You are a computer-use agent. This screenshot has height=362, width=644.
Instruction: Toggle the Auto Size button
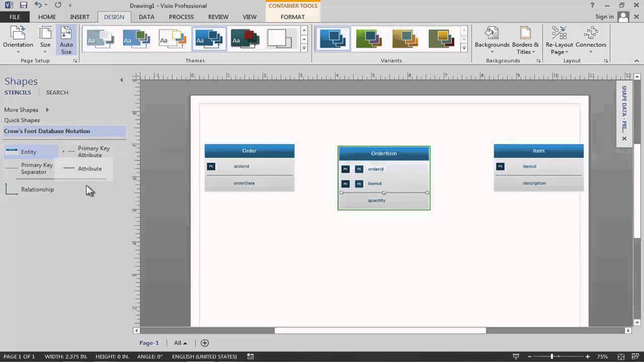point(66,40)
